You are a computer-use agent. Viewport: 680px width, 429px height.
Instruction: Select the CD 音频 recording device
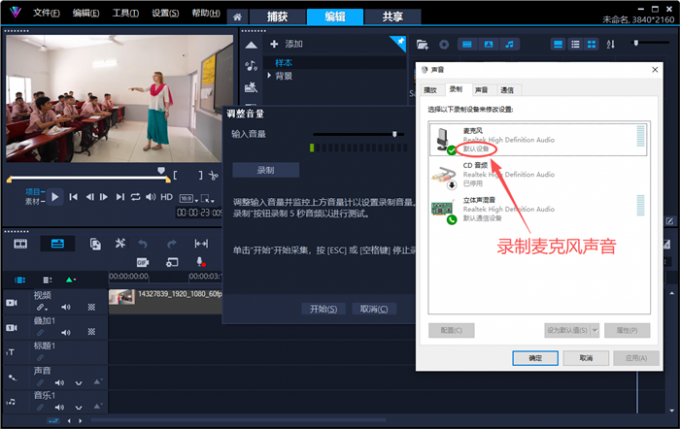tap(538, 174)
